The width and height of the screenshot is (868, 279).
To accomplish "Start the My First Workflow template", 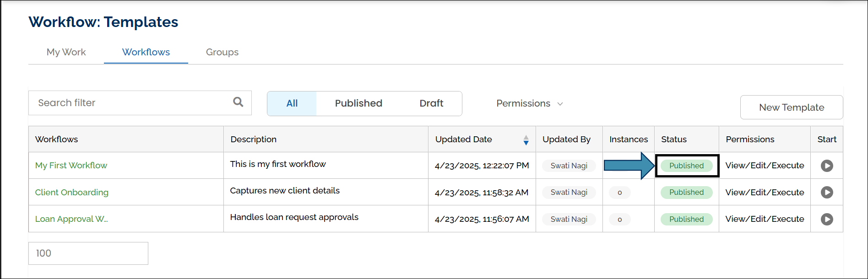I will pyautogui.click(x=826, y=166).
